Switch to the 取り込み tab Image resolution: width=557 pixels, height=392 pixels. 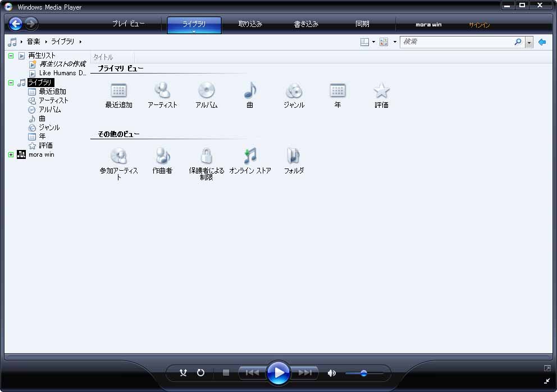[250, 24]
